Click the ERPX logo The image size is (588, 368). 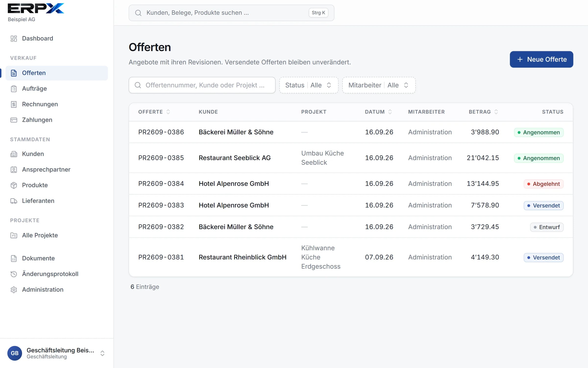click(36, 8)
